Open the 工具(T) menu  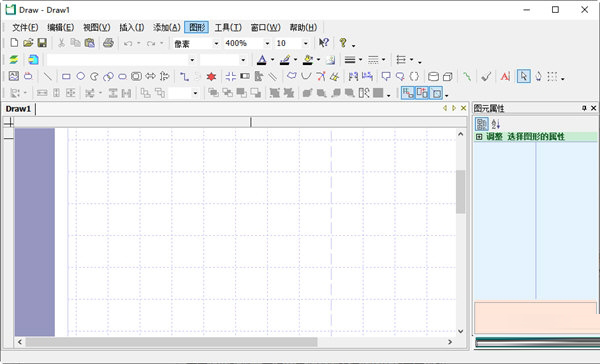[228, 28]
